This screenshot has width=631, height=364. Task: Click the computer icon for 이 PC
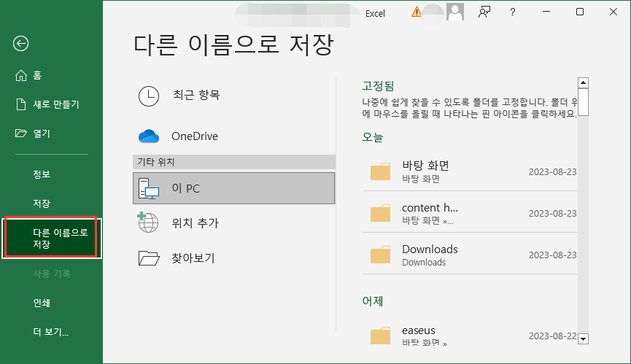click(x=149, y=189)
